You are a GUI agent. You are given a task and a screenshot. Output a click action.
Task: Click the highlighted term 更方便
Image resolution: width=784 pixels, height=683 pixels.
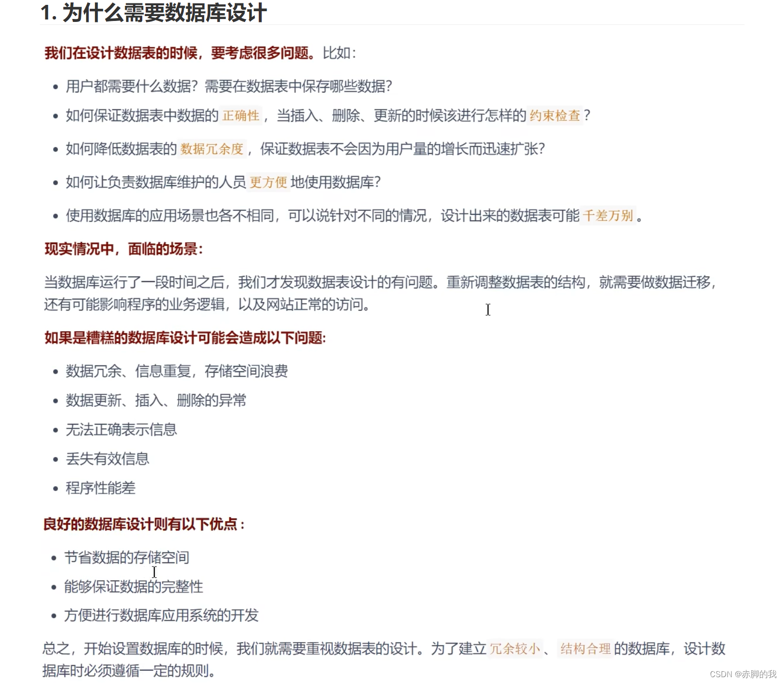pos(268,183)
